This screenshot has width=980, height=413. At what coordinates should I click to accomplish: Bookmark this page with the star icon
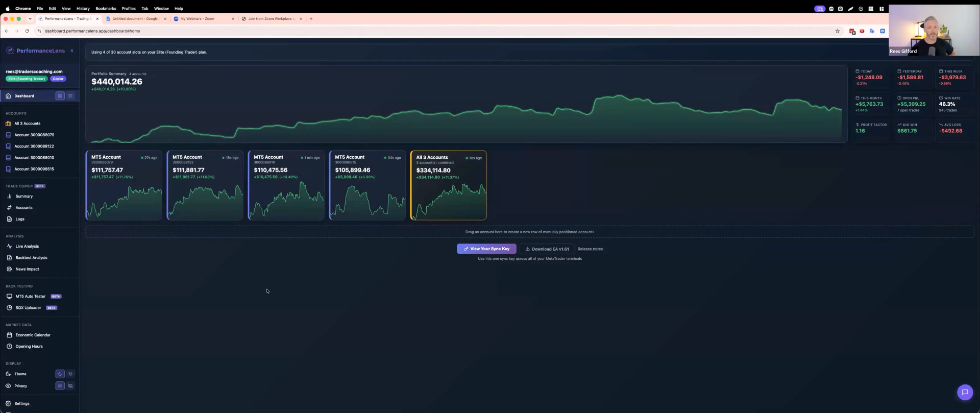pos(838,31)
